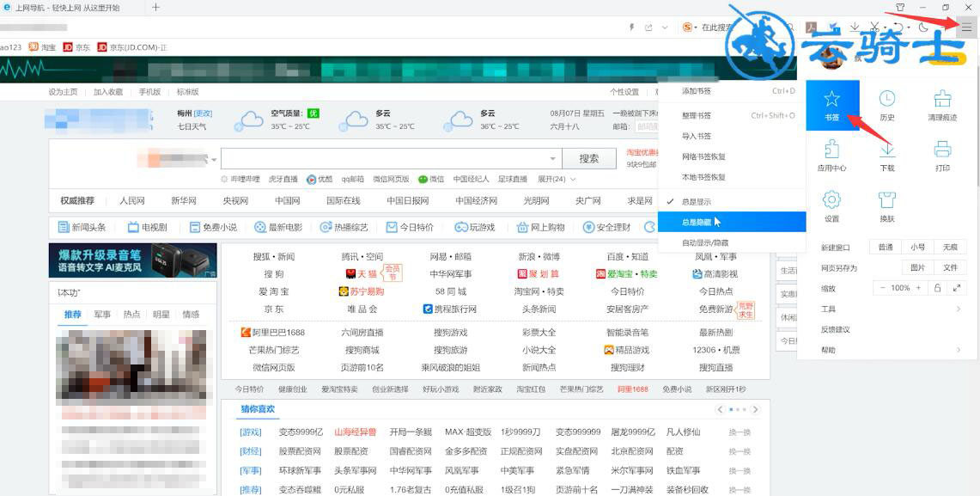Increase zoom with the plus button
Image resolution: width=980 pixels, height=496 pixels.
[x=918, y=288]
